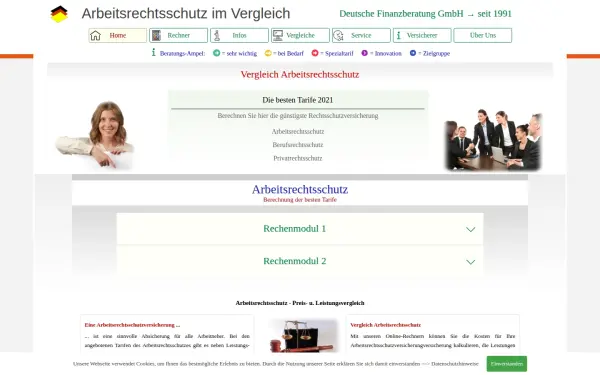The width and height of the screenshot is (600, 375).
Task: Click the yellow 'bei Bedarf' circle icon
Action: point(268,53)
